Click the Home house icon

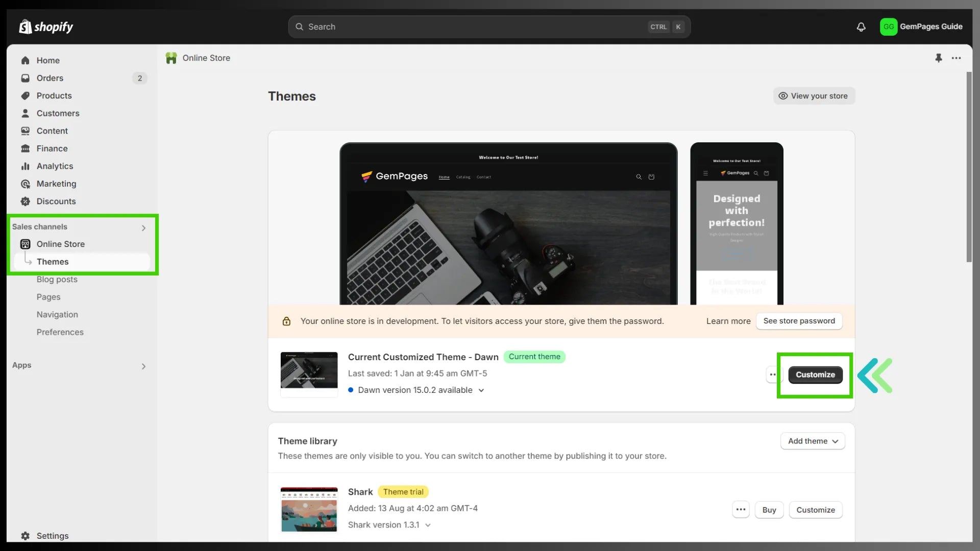coord(25,60)
